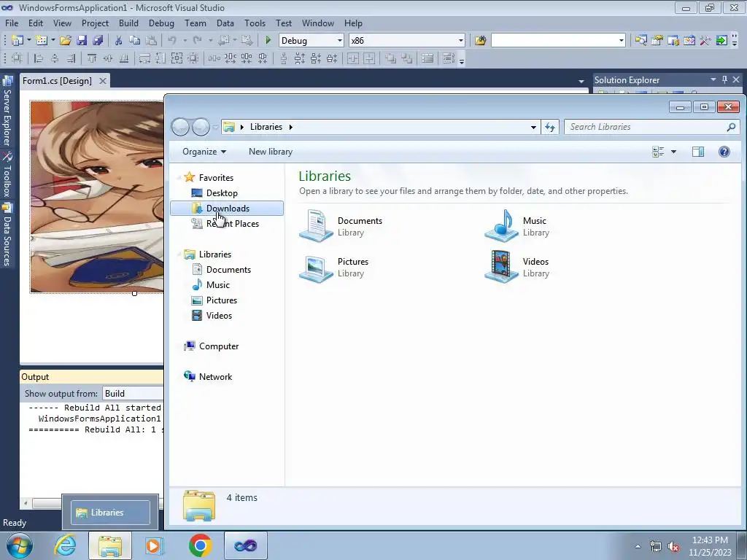747x560 pixels.
Task: Open the Videos library icon
Action: (501, 267)
